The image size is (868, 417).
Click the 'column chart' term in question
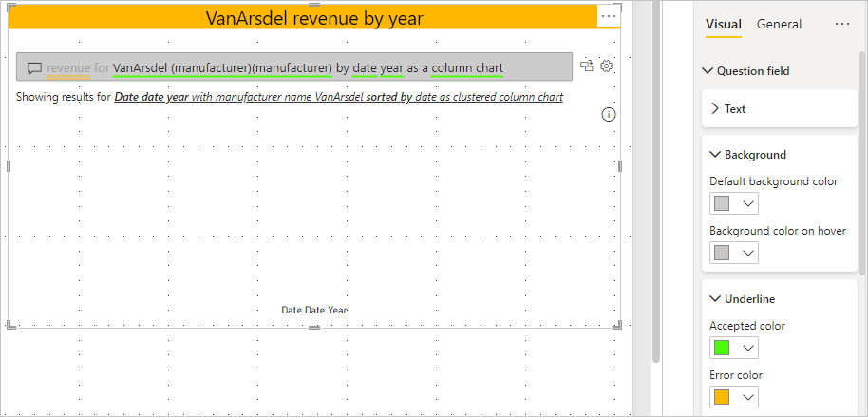[x=467, y=68]
